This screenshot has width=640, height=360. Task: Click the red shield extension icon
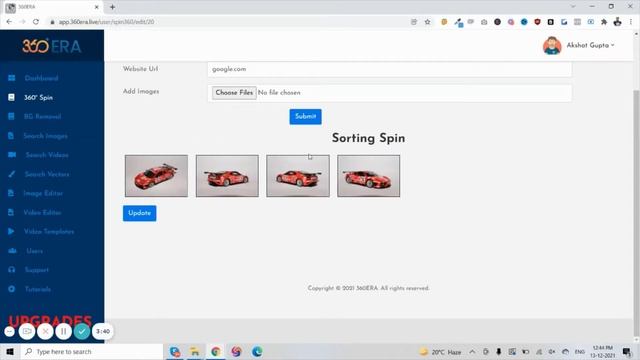[537, 22]
